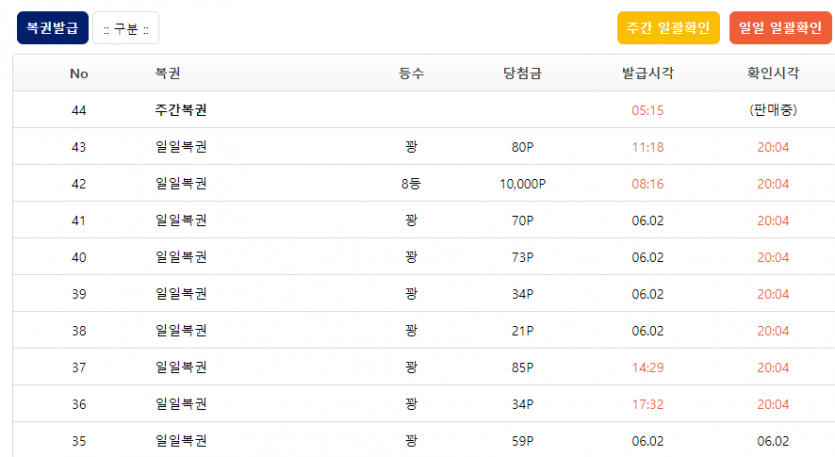Click 일일복권 in row 35
The width and height of the screenshot is (835, 457).
click(x=181, y=440)
